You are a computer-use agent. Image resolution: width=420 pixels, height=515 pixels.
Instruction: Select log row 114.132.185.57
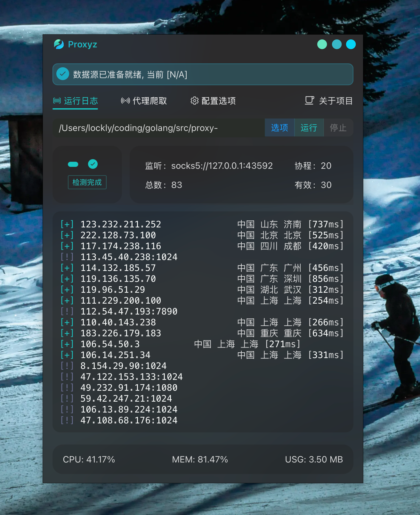202,268
